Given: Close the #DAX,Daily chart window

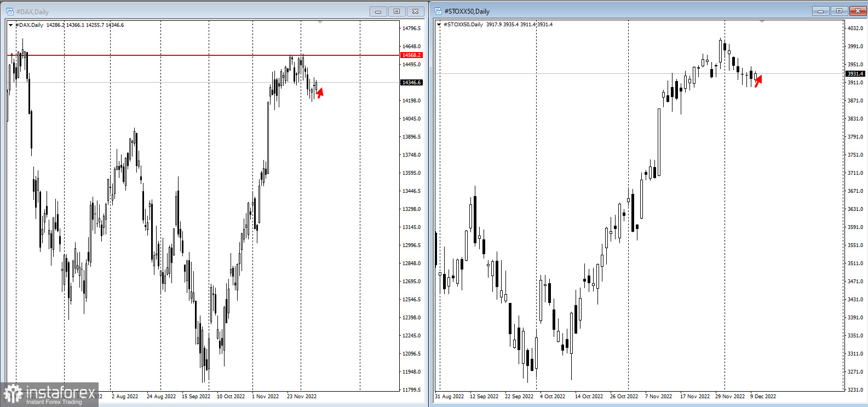Looking at the screenshot, I should click(x=416, y=12).
